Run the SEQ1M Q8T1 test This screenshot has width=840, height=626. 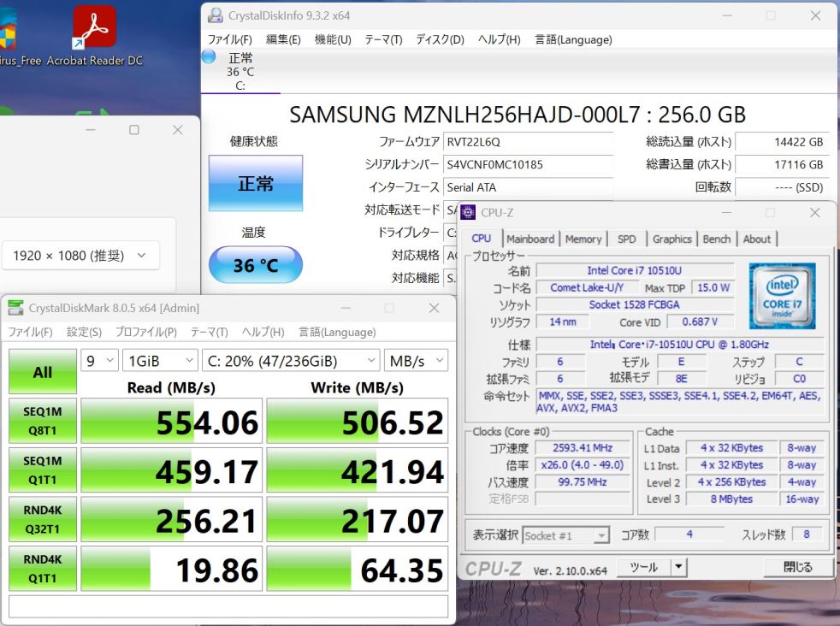(x=43, y=421)
